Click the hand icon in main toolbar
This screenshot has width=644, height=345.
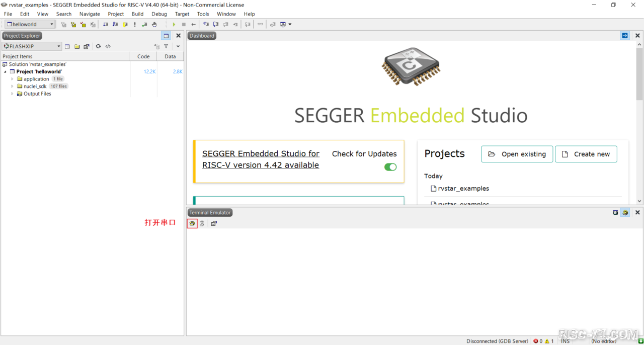pos(154,24)
